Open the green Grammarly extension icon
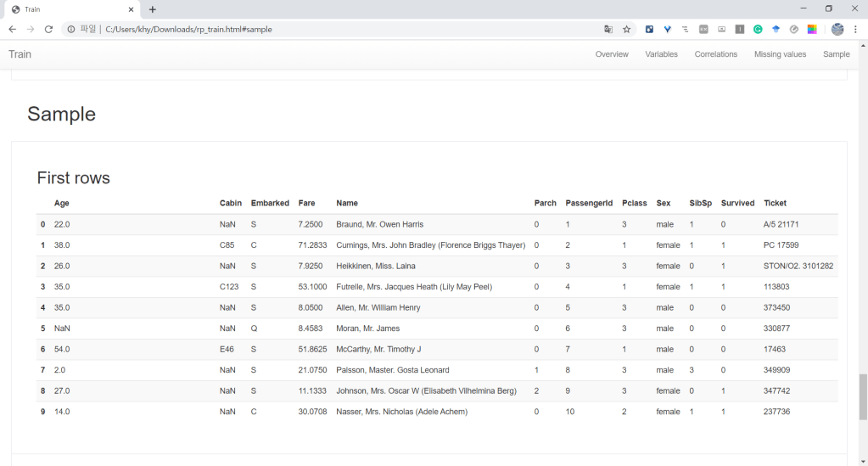 (x=758, y=29)
